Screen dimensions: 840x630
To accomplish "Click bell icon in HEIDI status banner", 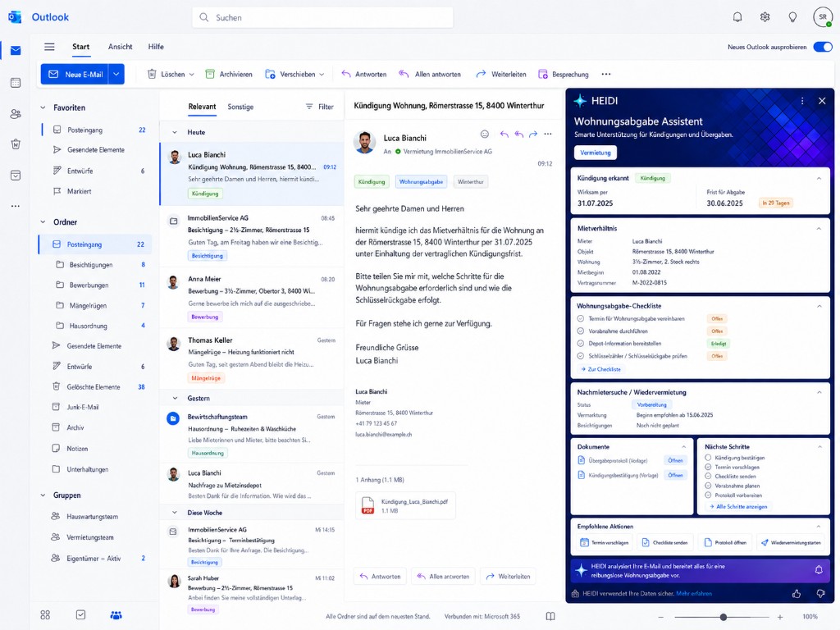I will [819, 570].
